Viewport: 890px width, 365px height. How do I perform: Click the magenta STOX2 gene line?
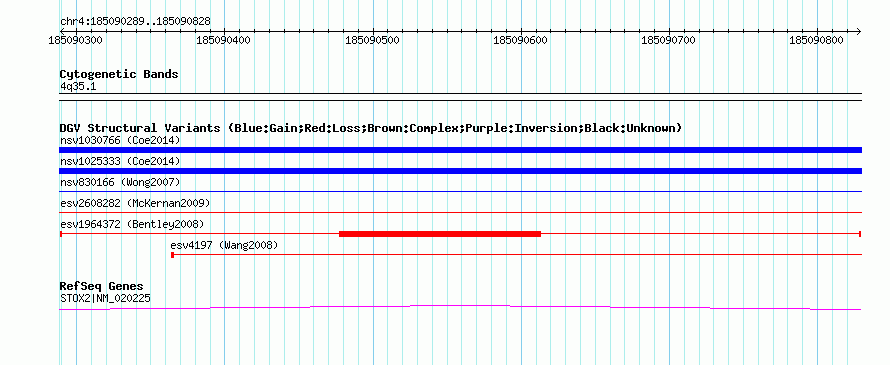[460, 307]
